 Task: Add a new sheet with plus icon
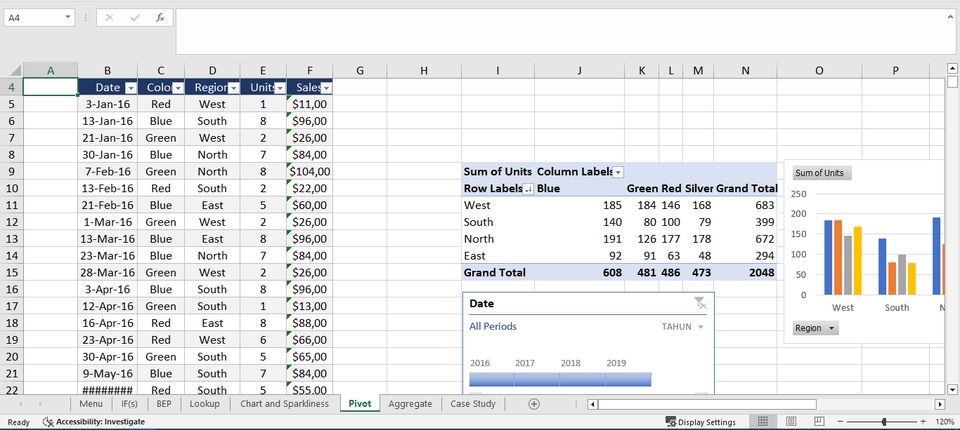(x=534, y=404)
